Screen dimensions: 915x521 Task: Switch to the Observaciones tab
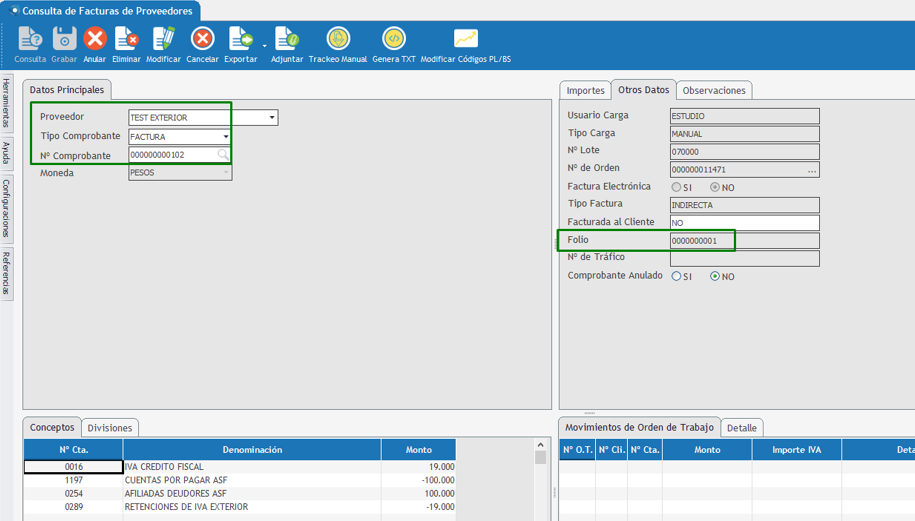click(714, 90)
